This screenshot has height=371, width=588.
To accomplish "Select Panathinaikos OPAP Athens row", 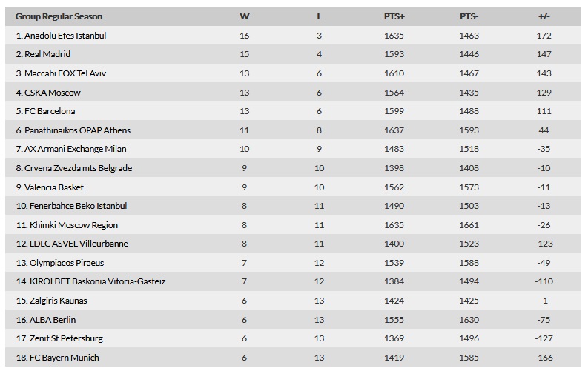I will click(293, 130).
